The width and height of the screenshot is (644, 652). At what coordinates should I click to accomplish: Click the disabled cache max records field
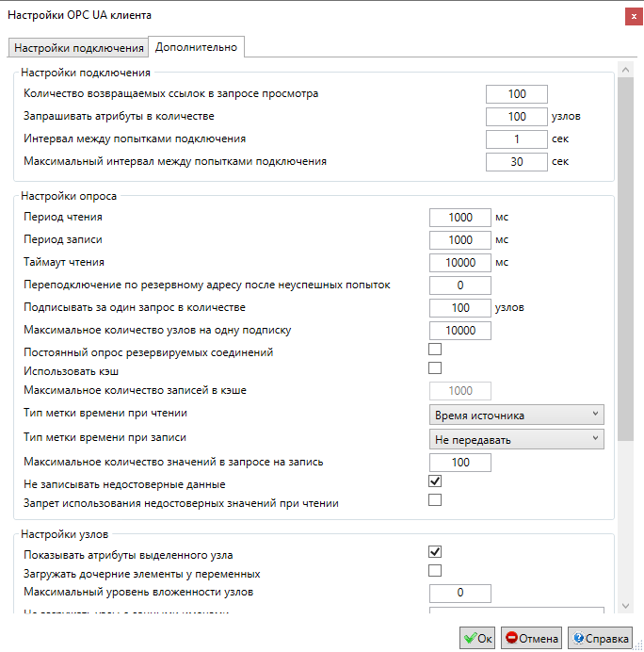[x=460, y=391]
